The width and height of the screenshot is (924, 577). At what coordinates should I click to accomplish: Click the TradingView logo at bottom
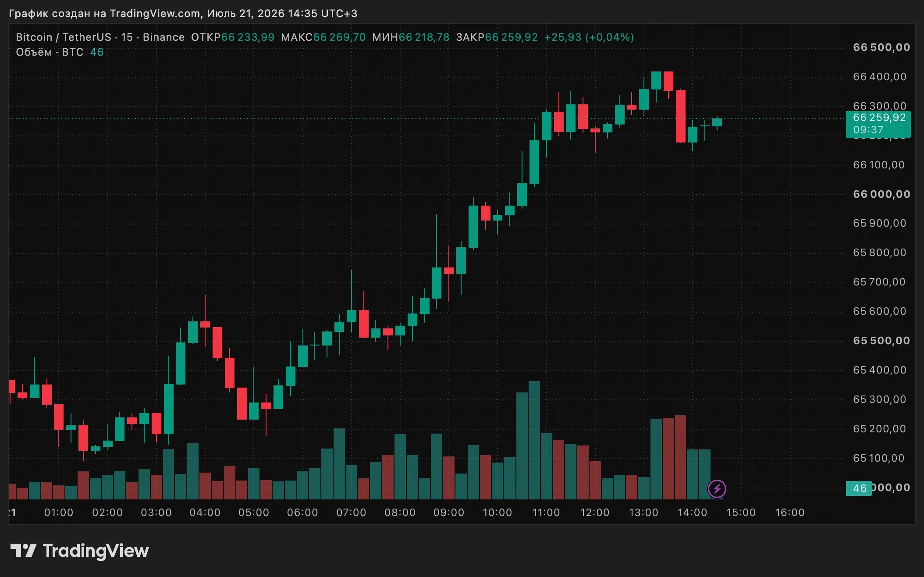click(x=79, y=551)
